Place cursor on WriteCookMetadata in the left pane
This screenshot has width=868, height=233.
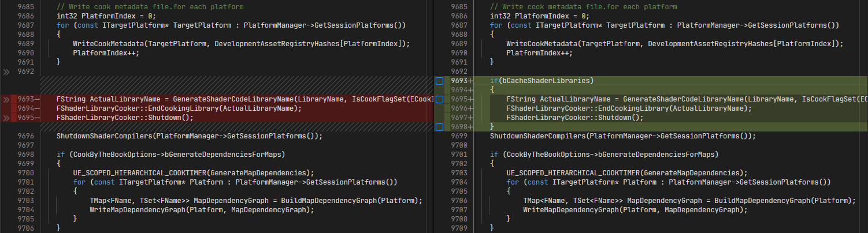click(x=107, y=44)
